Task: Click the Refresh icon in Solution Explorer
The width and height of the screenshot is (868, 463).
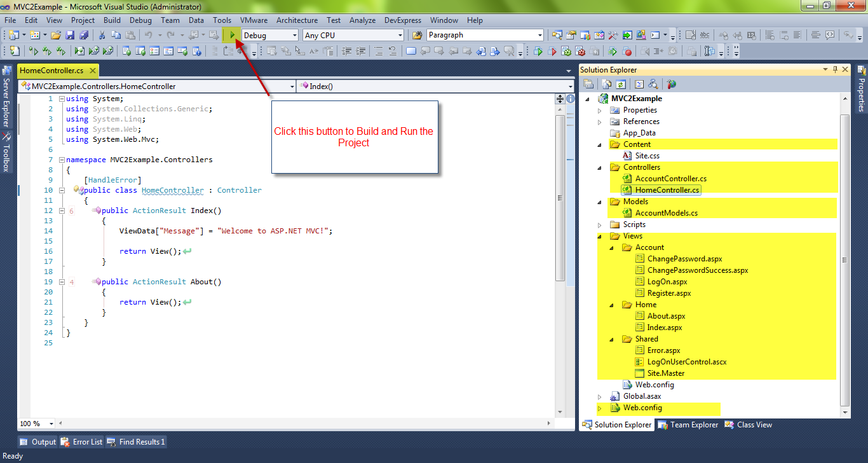Action: coord(621,83)
